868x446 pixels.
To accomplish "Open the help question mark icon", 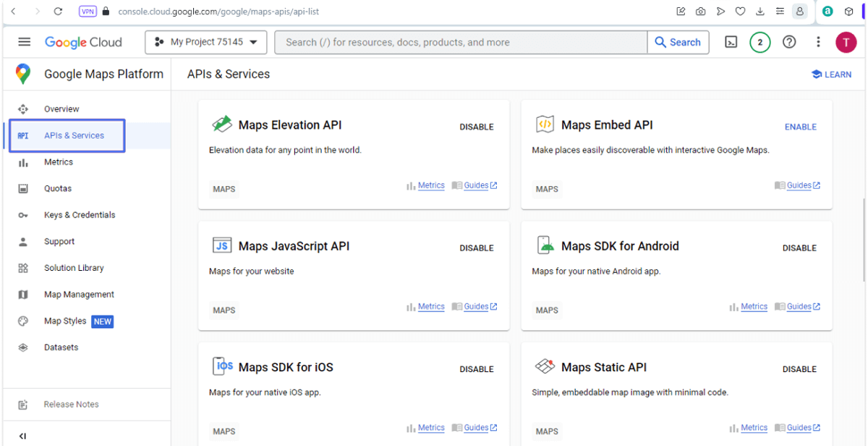I will pos(789,42).
